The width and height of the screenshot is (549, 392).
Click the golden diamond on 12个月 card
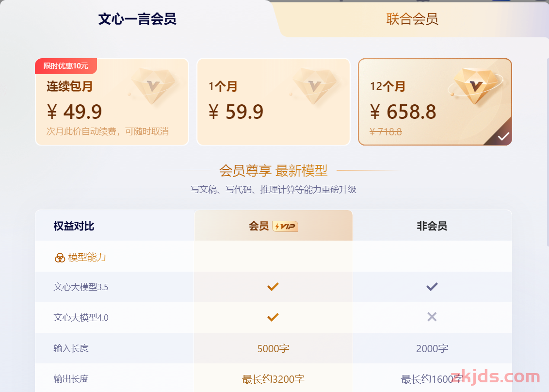[x=475, y=85]
